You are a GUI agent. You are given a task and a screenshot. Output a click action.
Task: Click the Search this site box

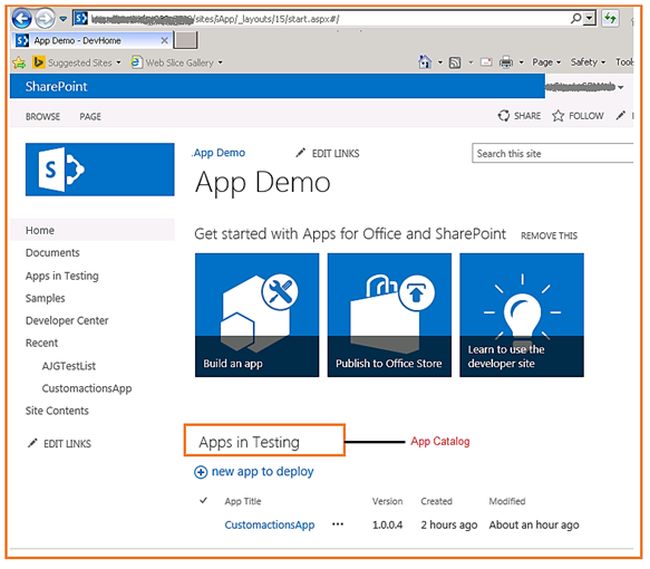[553, 153]
